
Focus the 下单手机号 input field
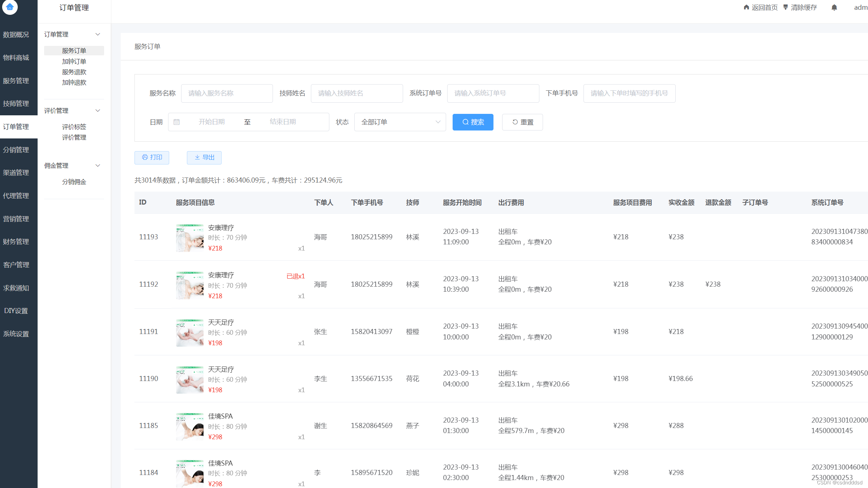pyautogui.click(x=629, y=93)
